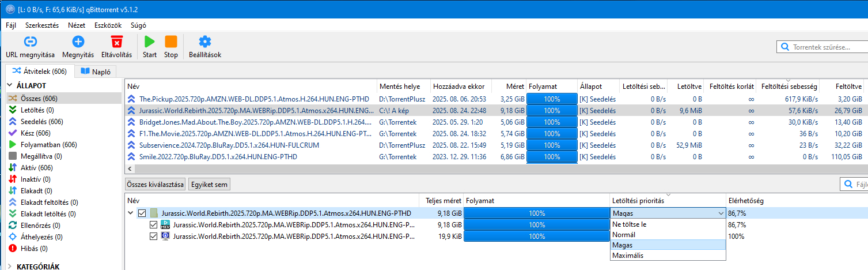Viewport: 868px width, 270px height.
Task: Sort torrents by Feltöltési sebesség column
Action: click(789, 86)
